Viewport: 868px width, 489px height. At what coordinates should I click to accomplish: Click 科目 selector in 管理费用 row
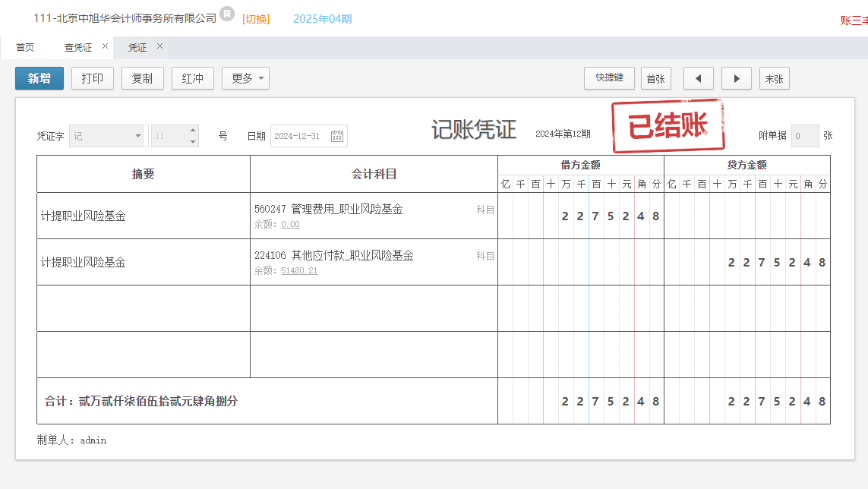pos(485,210)
